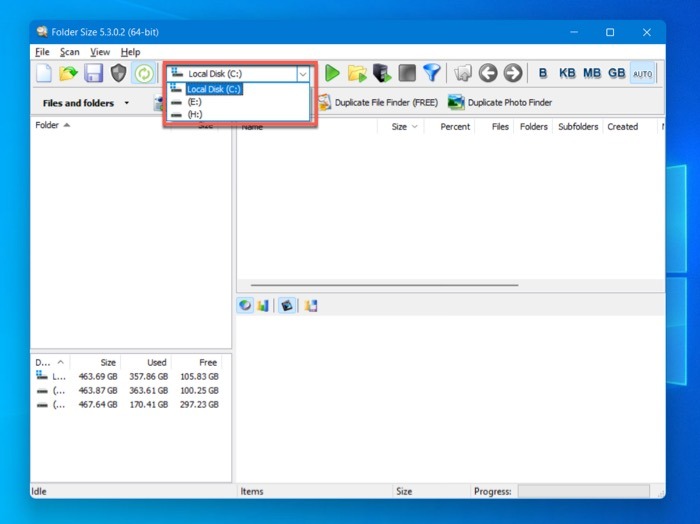The width and height of the screenshot is (700, 524).
Task: Choose the (E:) drive from list
Action: (194, 102)
